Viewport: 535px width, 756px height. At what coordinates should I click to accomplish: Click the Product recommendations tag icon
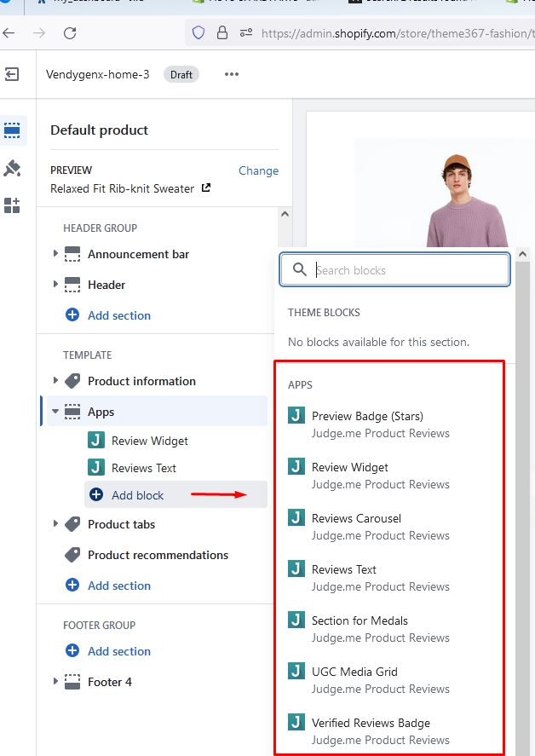tap(72, 555)
